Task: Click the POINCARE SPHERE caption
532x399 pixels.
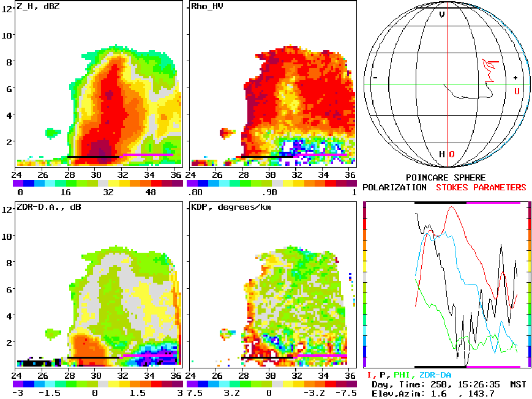Action: pyautogui.click(x=446, y=177)
